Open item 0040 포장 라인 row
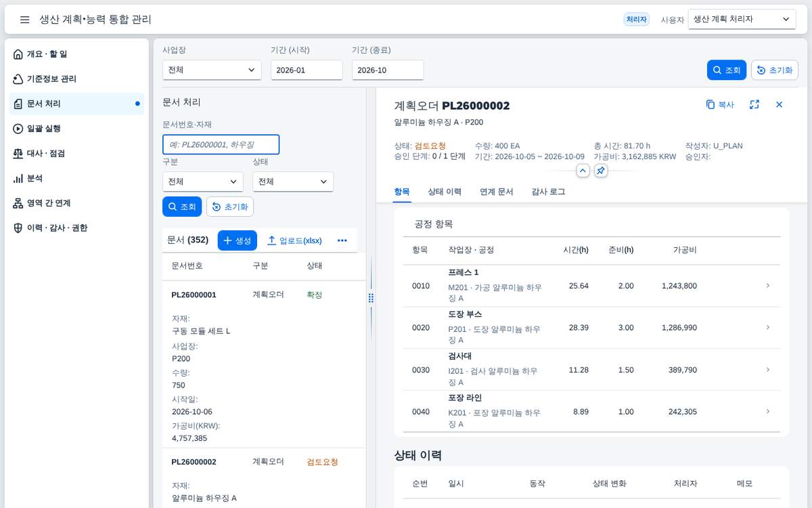The image size is (812, 508). pyautogui.click(x=591, y=412)
